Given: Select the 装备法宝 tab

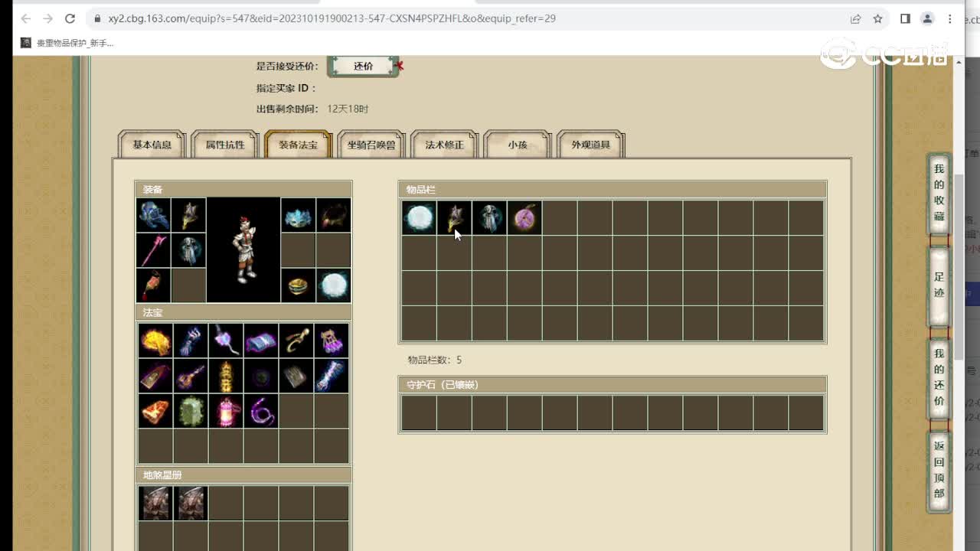Looking at the screenshot, I should (299, 145).
